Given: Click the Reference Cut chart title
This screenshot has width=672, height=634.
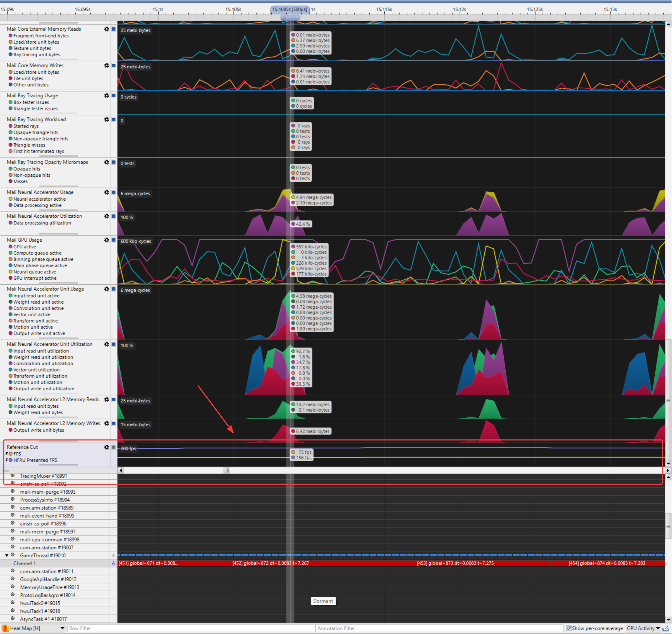Looking at the screenshot, I should (22, 447).
